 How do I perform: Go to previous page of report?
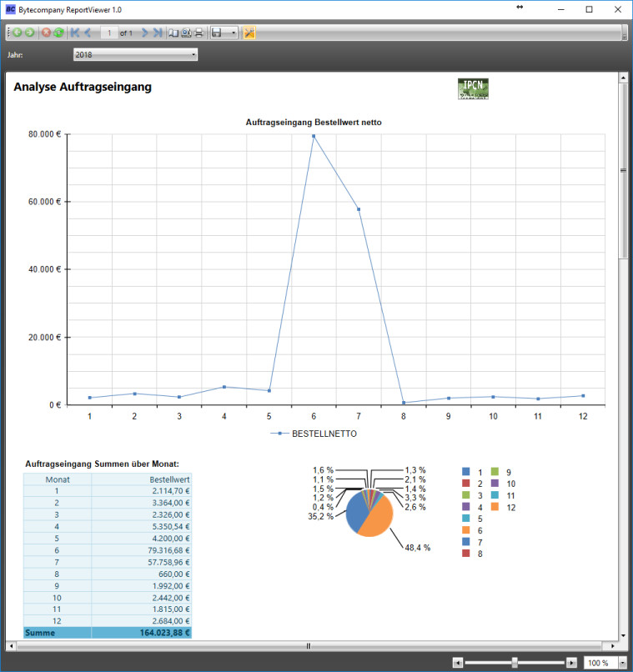click(x=88, y=33)
